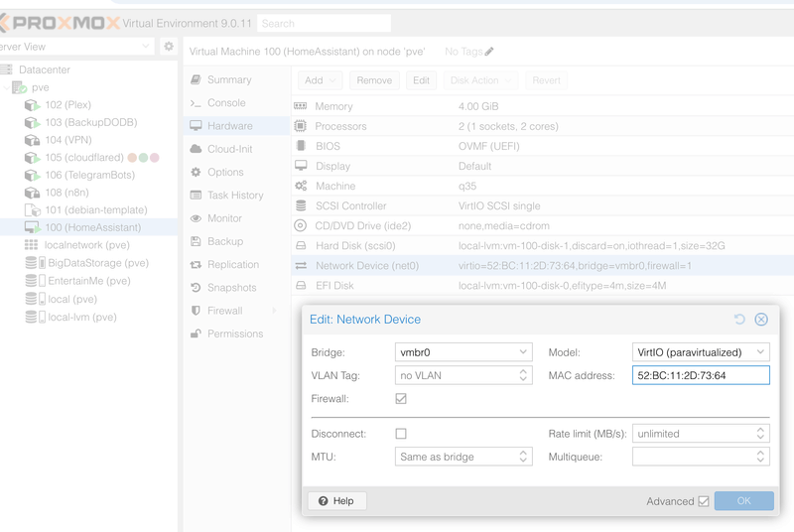Click the Datacenter server icon

click(x=6, y=69)
